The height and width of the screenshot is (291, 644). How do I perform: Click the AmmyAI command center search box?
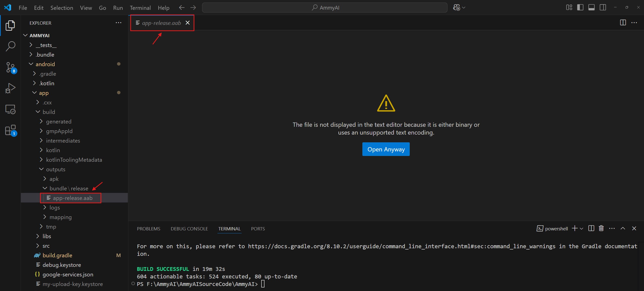[x=325, y=8]
